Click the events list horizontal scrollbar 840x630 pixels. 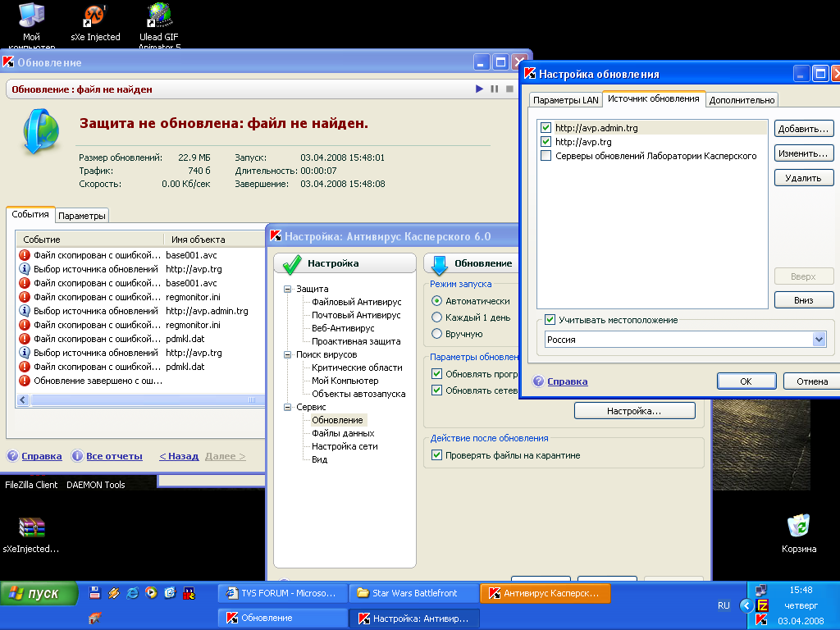tap(139, 399)
